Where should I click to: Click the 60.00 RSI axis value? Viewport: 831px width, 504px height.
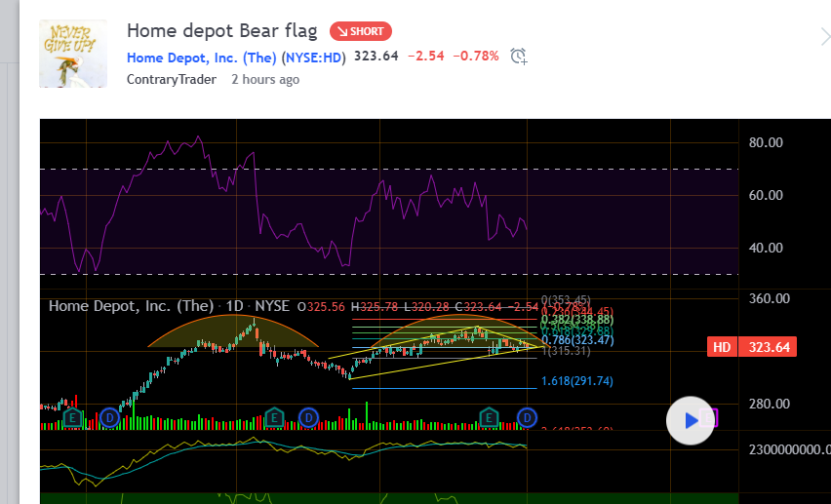766,196
